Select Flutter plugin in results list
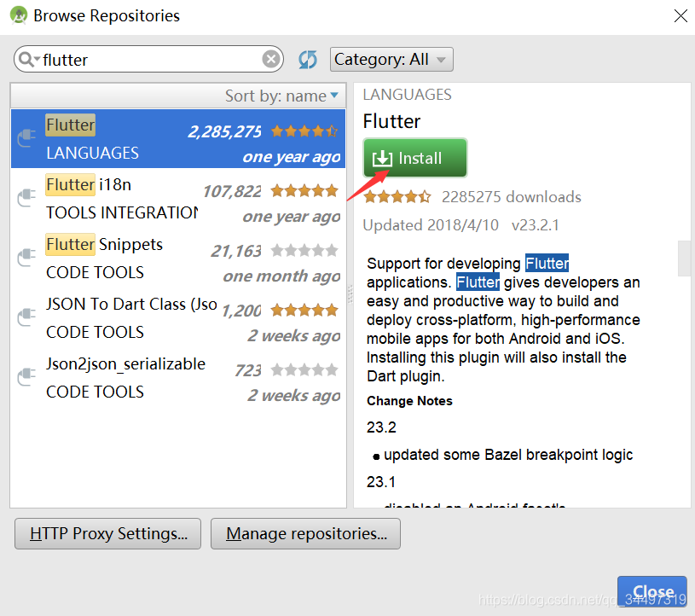 pyautogui.click(x=178, y=138)
